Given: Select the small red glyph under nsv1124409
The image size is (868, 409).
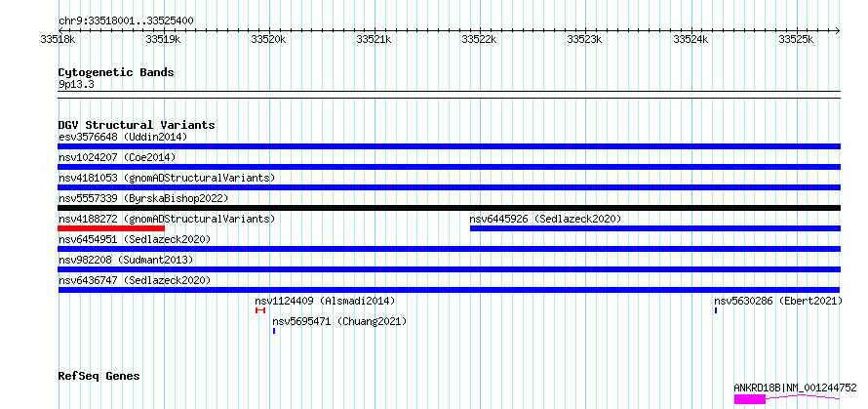Looking at the screenshot, I should pos(260,310).
